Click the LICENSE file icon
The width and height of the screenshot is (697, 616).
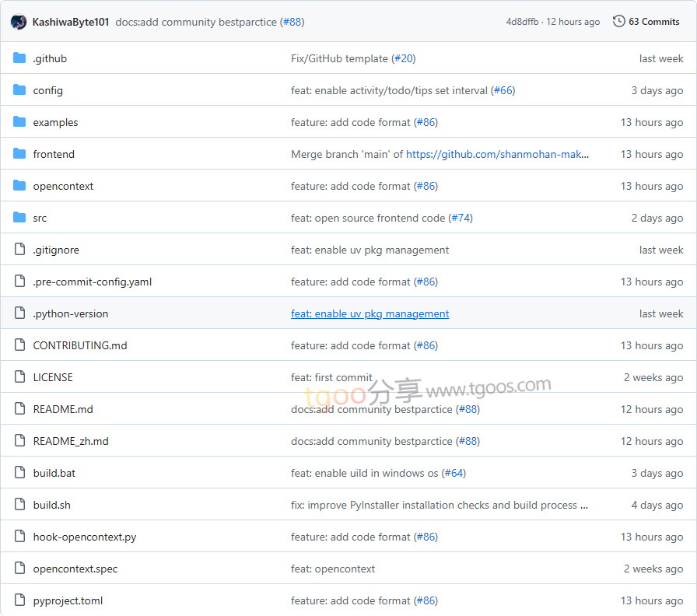coord(19,377)
